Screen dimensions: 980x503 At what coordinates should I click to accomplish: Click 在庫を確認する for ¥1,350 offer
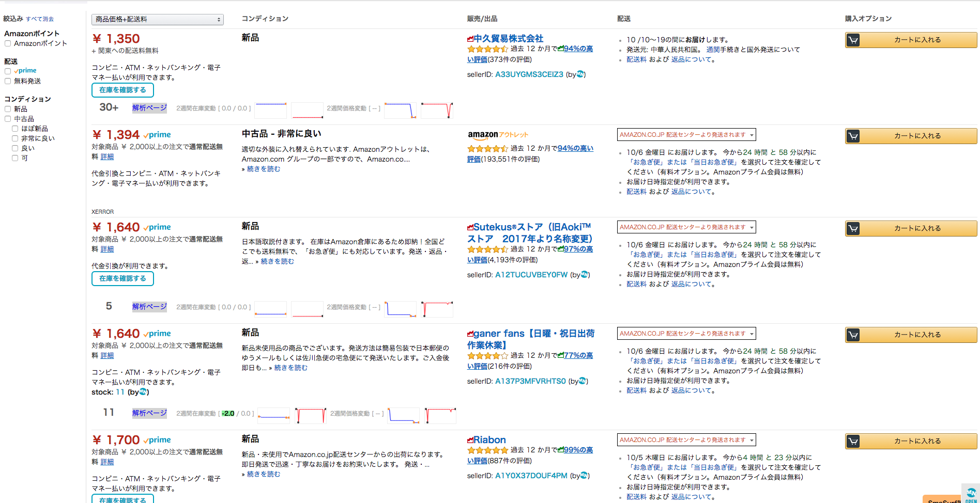click(x=122, y=90)
